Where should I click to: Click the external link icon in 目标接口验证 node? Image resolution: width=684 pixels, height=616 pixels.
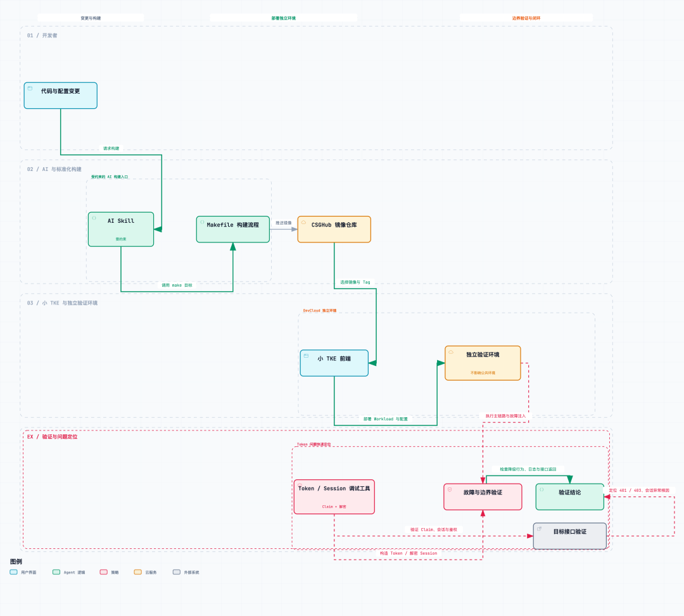pyautogui.click(x=540, y=529)
